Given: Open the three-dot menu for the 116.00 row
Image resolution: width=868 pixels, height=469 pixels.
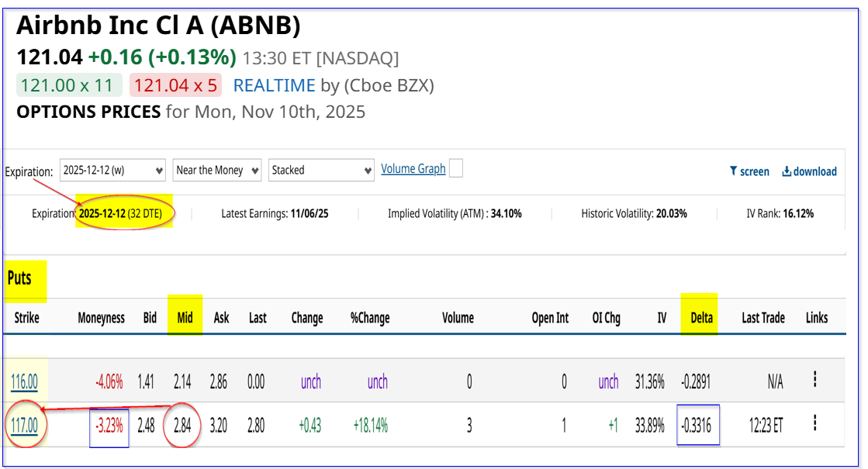Looking at the screenshot, I should [x=814, y=379].
